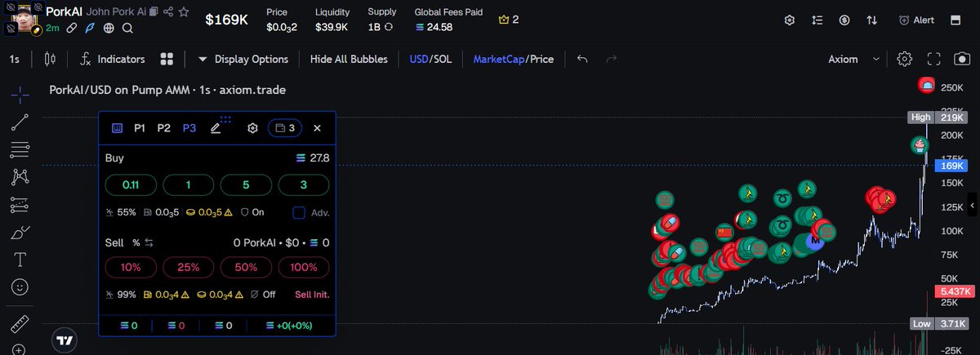
Task: Tick the Adv. checkbox
Action: click(299, 212)
